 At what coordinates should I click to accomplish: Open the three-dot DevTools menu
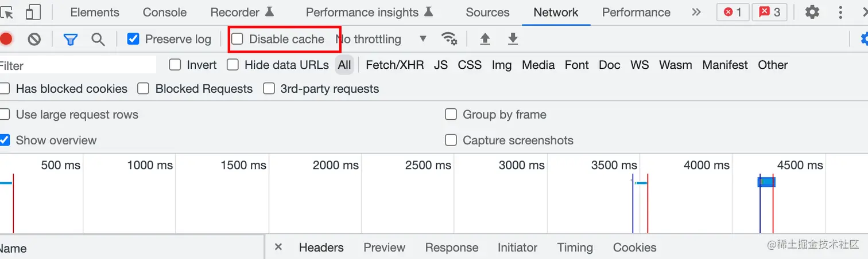click(840, 12)
